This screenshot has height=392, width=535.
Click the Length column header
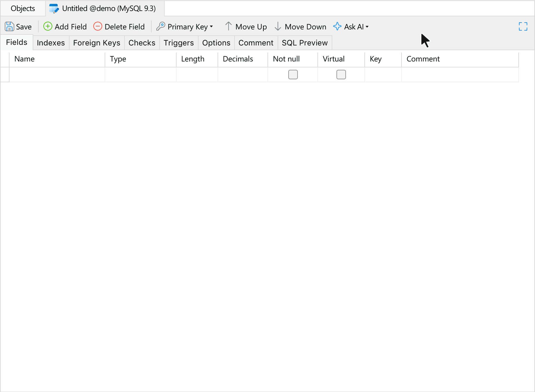coord(197,59)
